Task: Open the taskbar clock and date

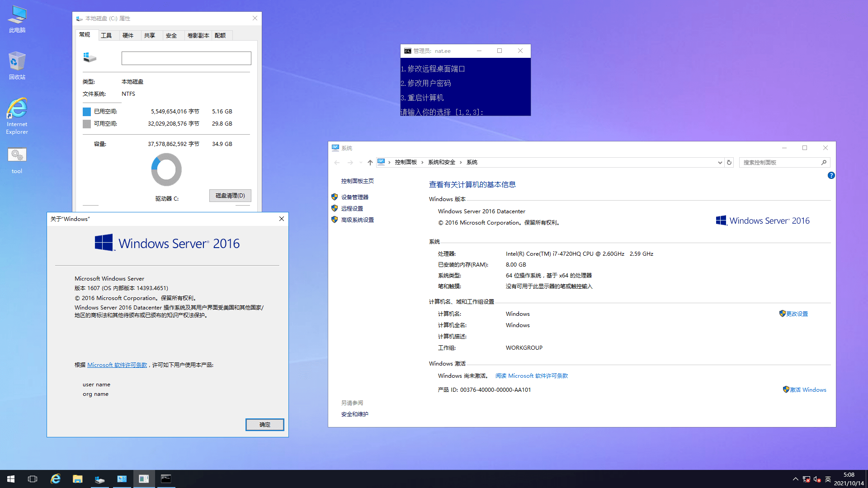Action: 849,479
